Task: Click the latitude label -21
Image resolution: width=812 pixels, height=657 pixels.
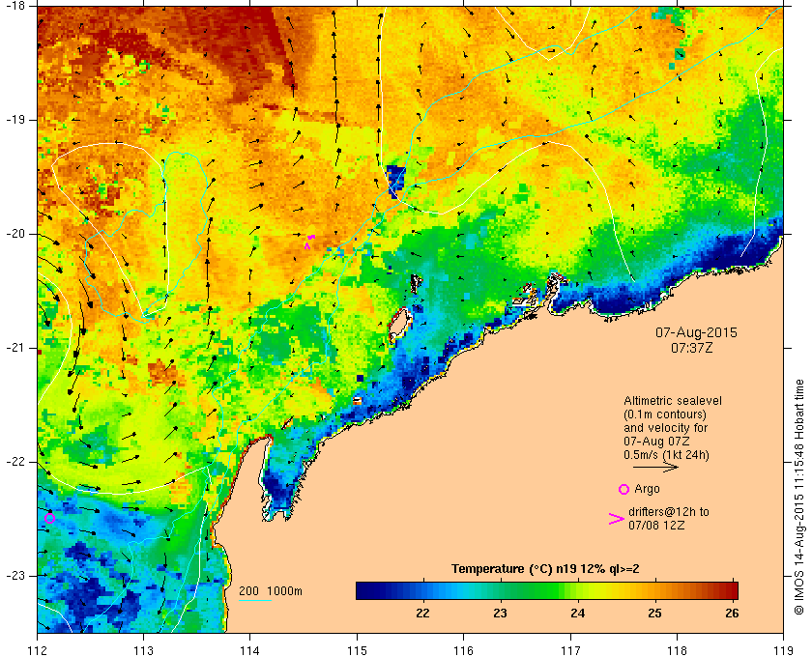Action: coord(14,348)
